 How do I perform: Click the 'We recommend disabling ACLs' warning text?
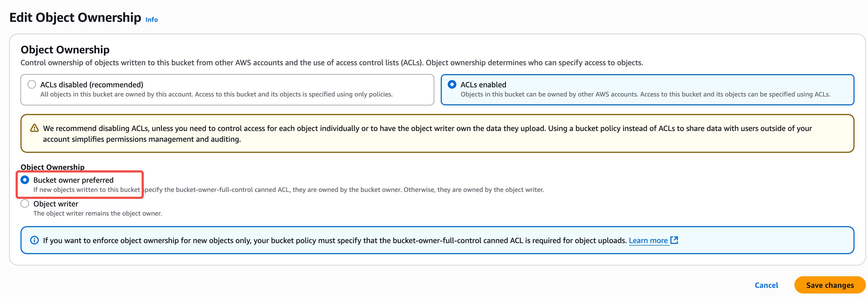click(x=427, y=134)
